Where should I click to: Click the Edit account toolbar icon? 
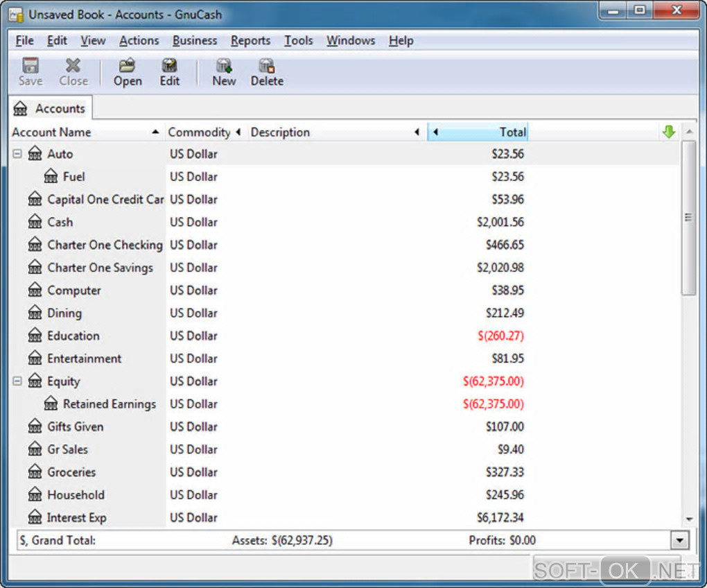coord(170,66)
